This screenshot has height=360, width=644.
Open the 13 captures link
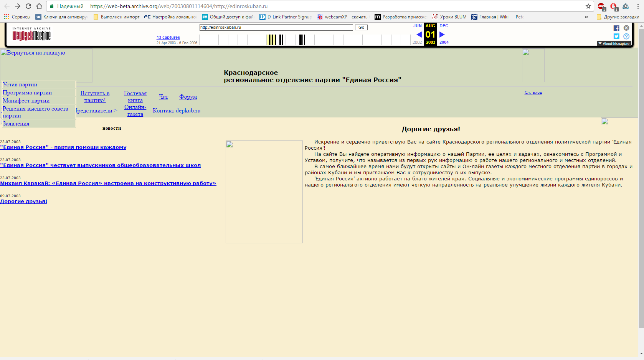[x=168, y=37]
